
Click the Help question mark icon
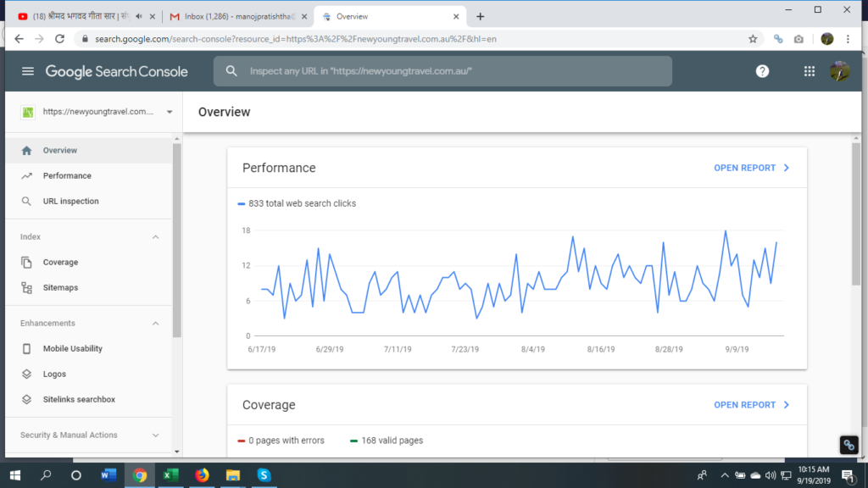[x=762, y=71]
